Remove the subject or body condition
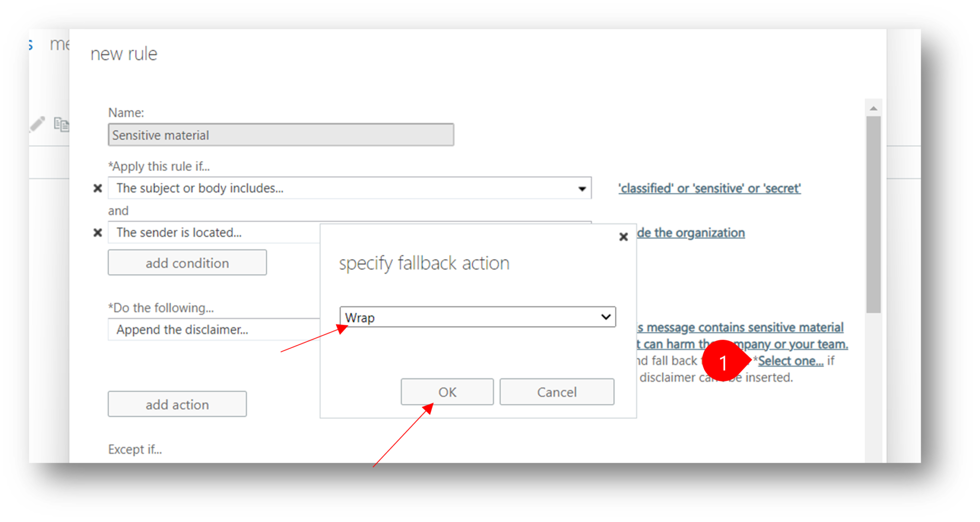This screenshot has width=980, height=522. coord(98,188)
